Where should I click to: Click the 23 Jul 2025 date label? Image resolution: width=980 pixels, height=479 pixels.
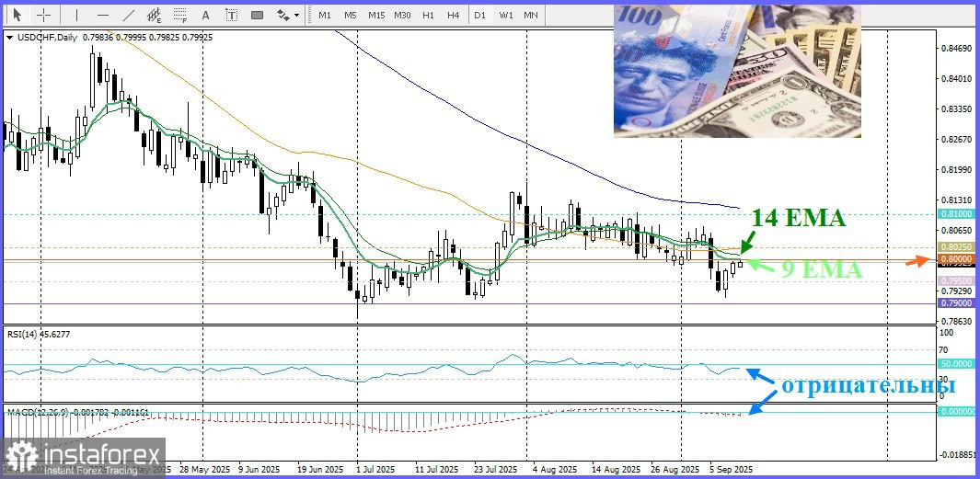point(495,469)
